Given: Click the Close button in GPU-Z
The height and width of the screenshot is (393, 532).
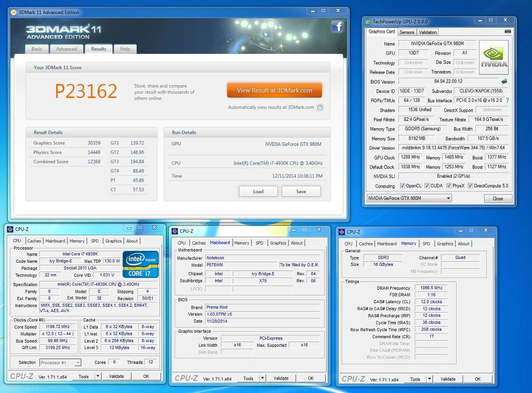Looking at the screenshot, I should coord(498,198).
